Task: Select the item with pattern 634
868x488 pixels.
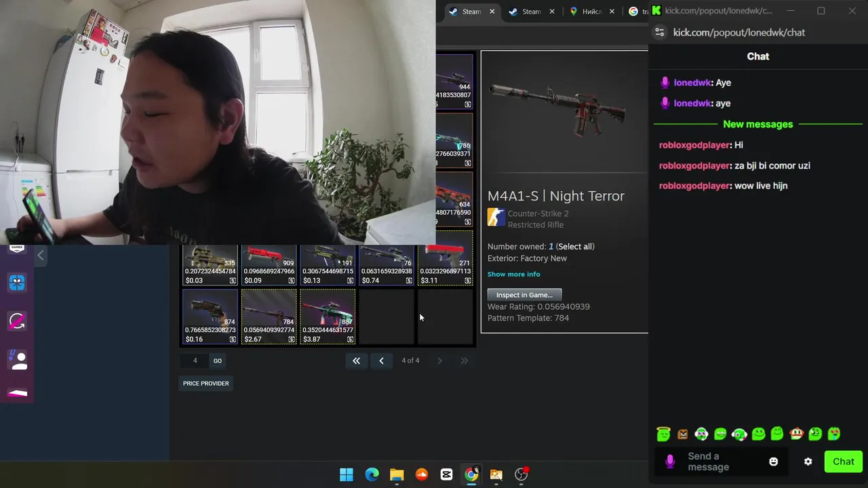Action: 454,199
